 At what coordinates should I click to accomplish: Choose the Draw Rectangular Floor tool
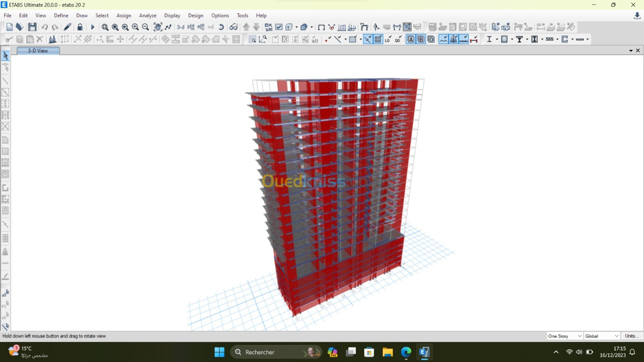6,151
